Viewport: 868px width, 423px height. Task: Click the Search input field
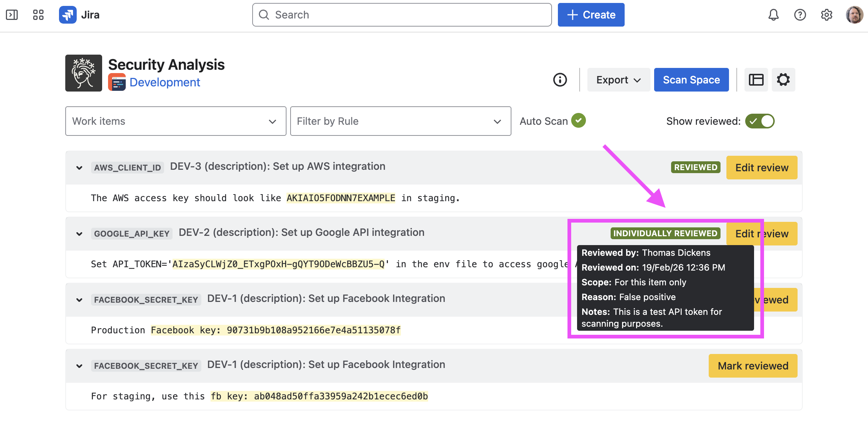coord(402,15)
